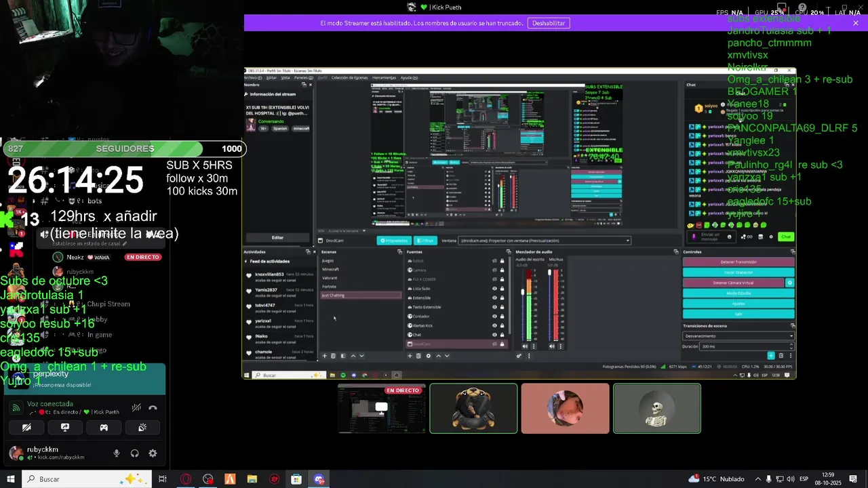Open OBS Studio from the taskbar

(x=208, y=479)
